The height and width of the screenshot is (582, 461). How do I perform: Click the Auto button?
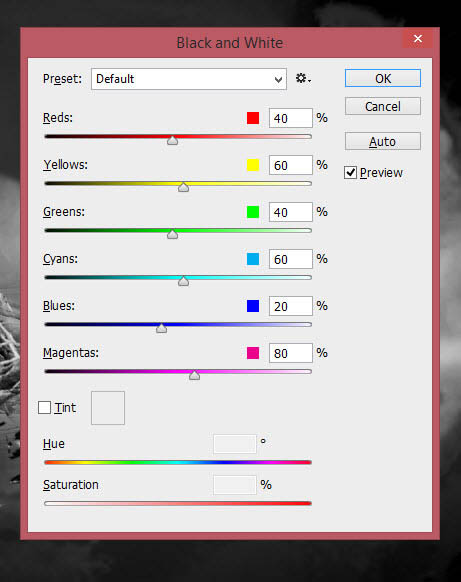click(383, 141)
